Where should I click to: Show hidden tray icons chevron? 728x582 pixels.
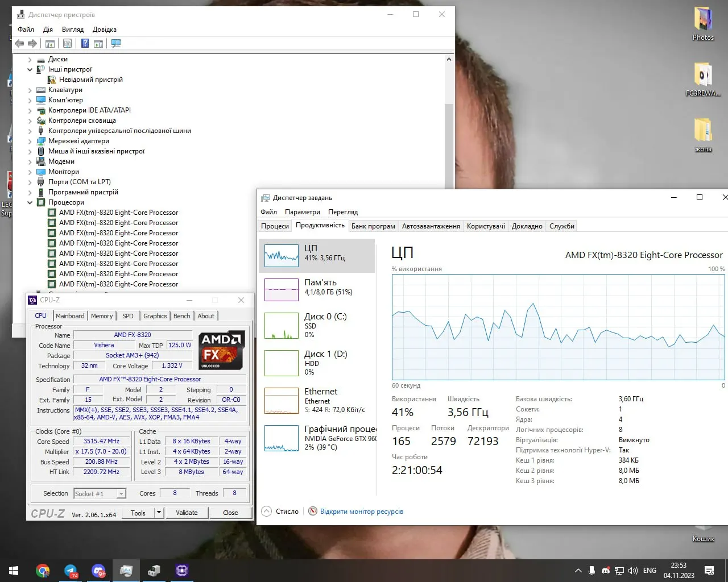point(578,571)
